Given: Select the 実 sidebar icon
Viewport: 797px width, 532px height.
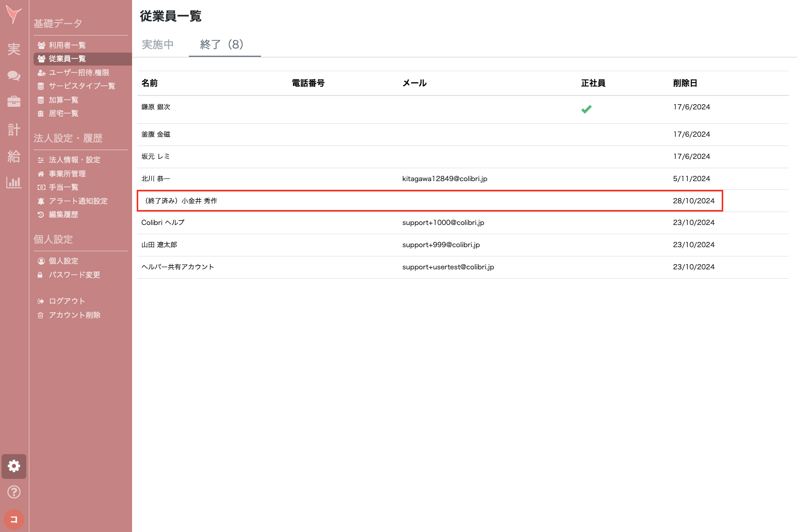Looking at the screenshot, I should click(14, 50).
